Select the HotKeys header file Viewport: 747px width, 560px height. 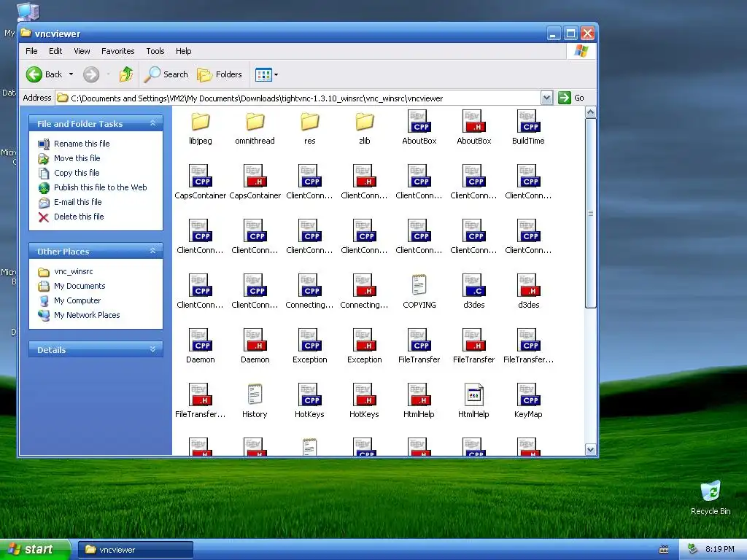365,402
